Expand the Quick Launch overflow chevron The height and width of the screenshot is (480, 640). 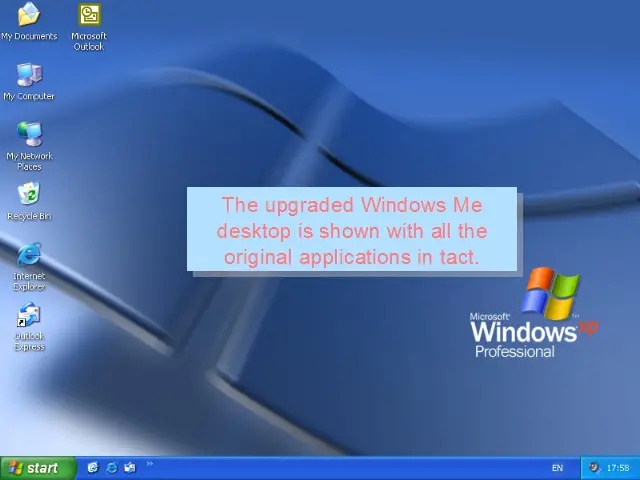click(150, 463)
